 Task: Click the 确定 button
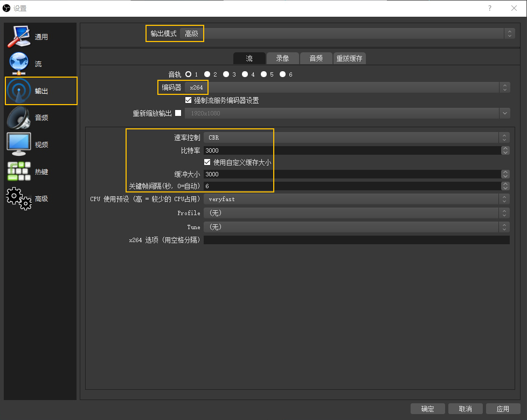[427, 409]
